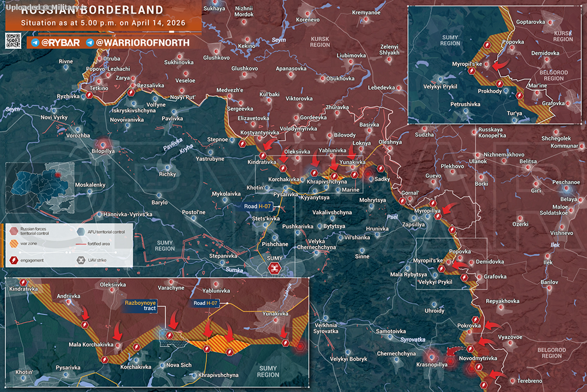The image size is (587, 392).
Task: Click the engagement marker at Razboynoye tract
Action: pyautogui.click(x=170, y=336)
